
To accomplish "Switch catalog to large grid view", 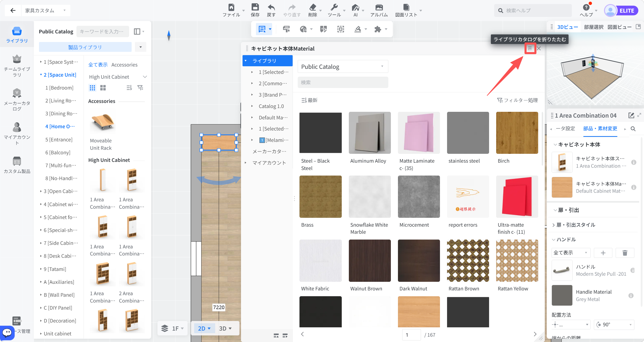I will coord(103,88).
